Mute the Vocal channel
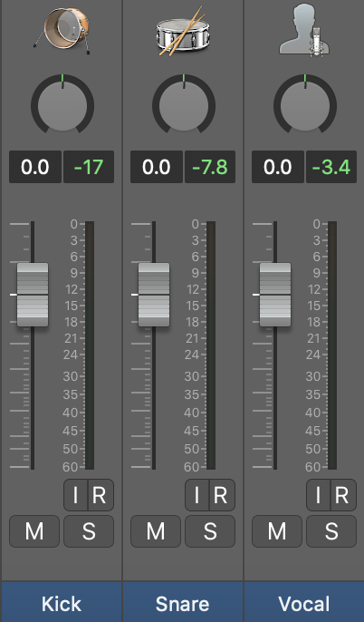 (277, 531)
